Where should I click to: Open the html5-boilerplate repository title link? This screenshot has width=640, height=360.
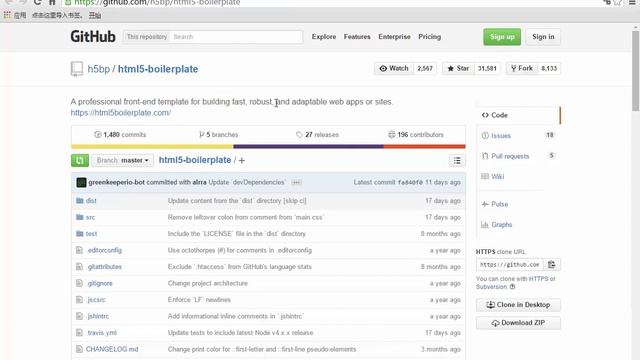[158, 69]
